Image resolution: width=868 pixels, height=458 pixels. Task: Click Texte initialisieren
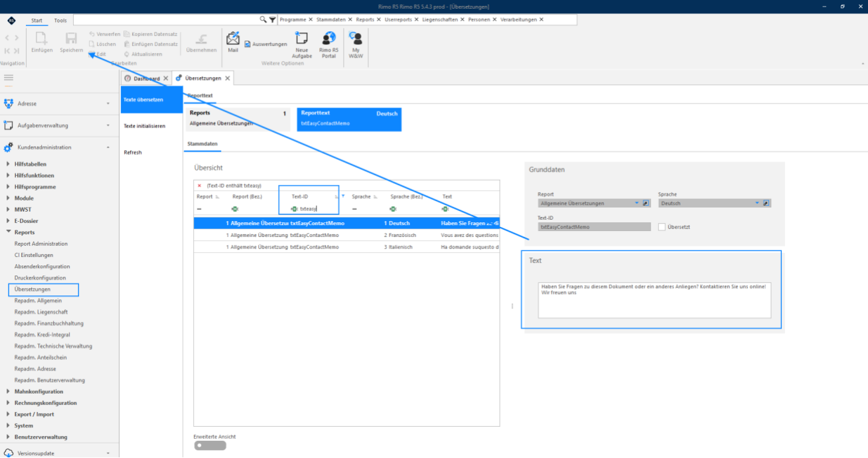(145, 125)
